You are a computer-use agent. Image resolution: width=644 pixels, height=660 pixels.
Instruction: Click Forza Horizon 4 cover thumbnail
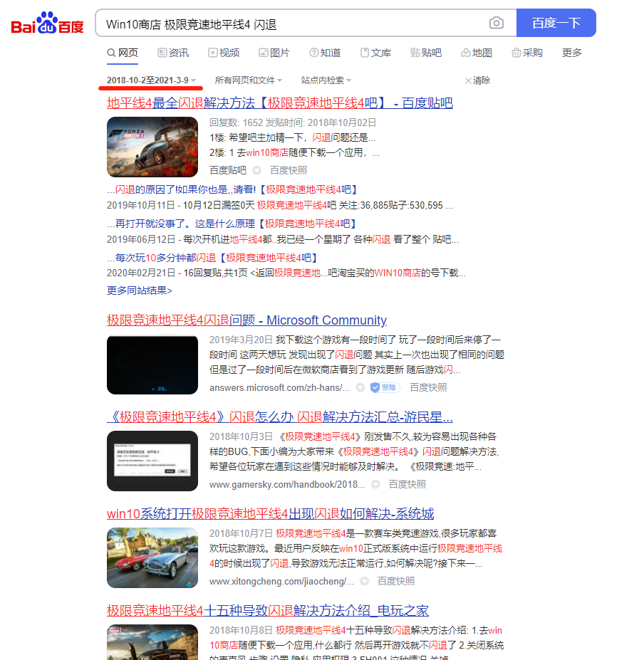[152, 147]
